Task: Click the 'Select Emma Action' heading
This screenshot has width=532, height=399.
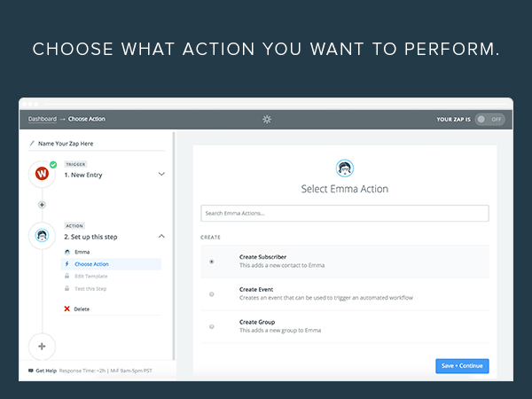Action: 345,189
